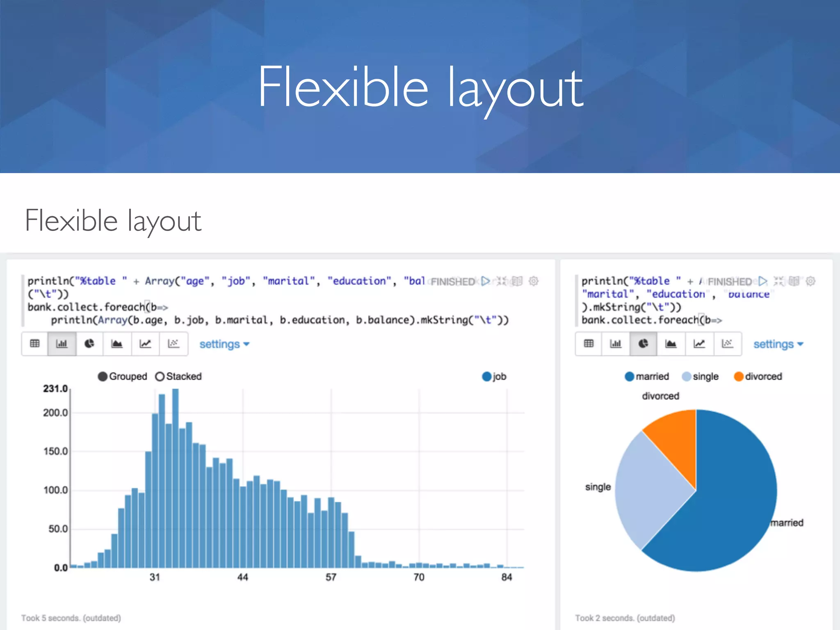Toggle editor visibility in right paragraph
Screen dimensions: 840x630
pyautogui.click(x=778, y=281)
